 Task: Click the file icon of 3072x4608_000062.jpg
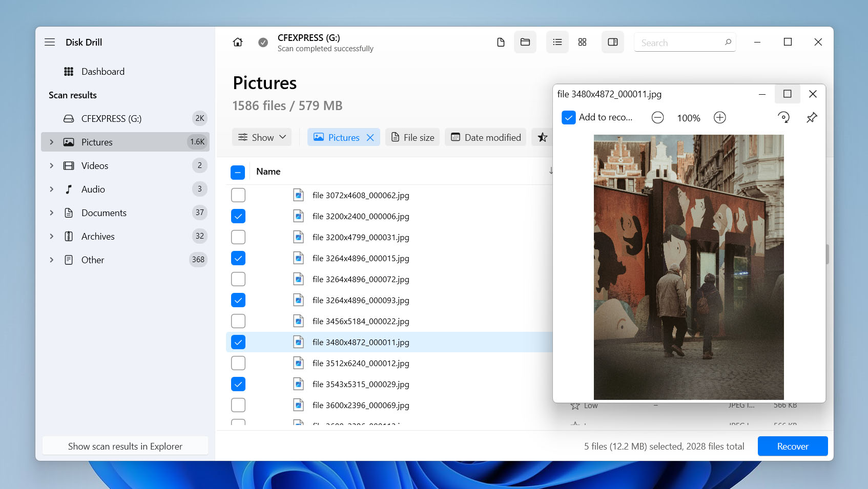[298, 195]
